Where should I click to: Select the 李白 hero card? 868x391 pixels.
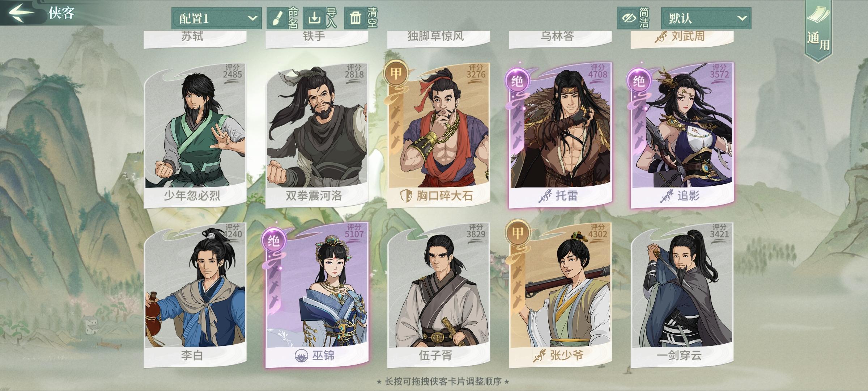pyautogui.click(x=195, y=295)
